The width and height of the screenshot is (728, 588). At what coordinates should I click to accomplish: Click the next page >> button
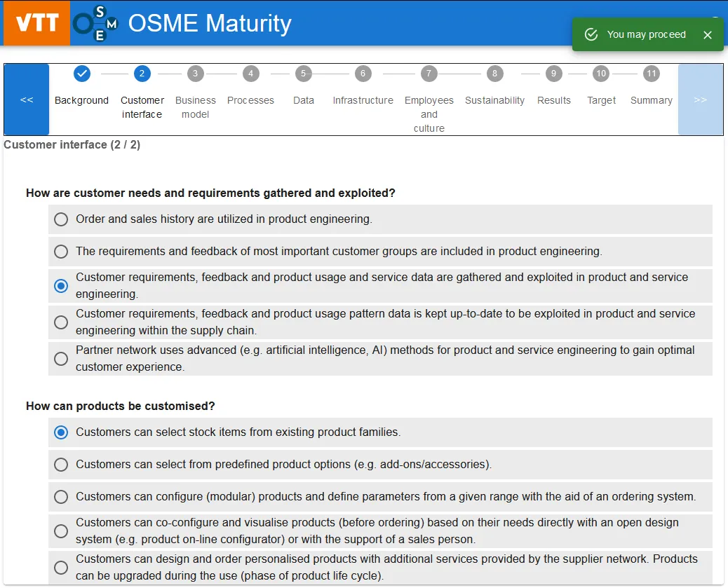point(700,100)
